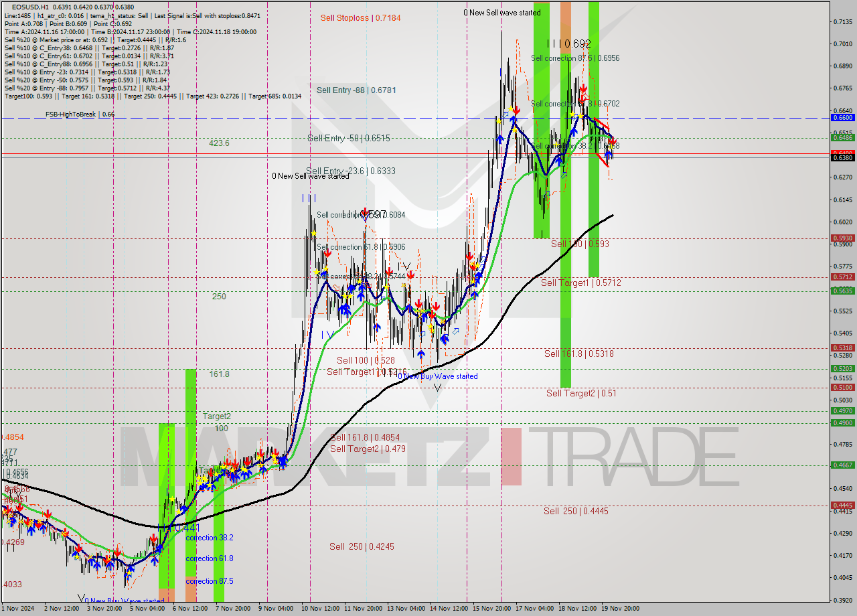The width and height of the screenshot is (857, 616).
Task: Select the blue 0.6600 price tag
Action: pos(842,117)
